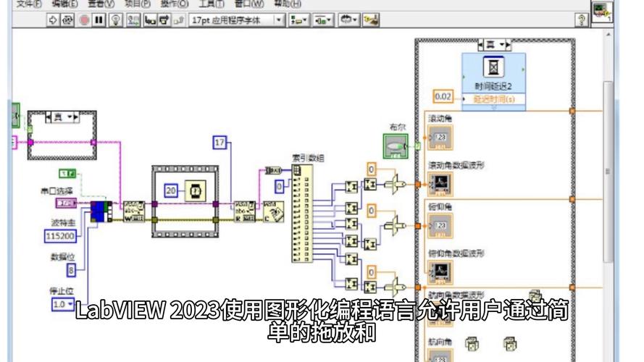Click the 索引数组 label
This screenshot has width=644, height=362.
click(x=308, y=158)
